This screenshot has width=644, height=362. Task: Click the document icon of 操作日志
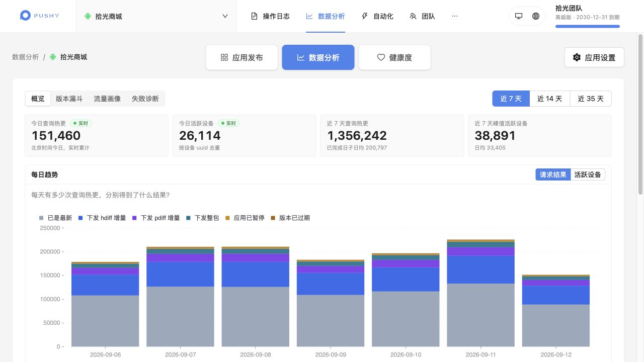[x=254, y=16]
